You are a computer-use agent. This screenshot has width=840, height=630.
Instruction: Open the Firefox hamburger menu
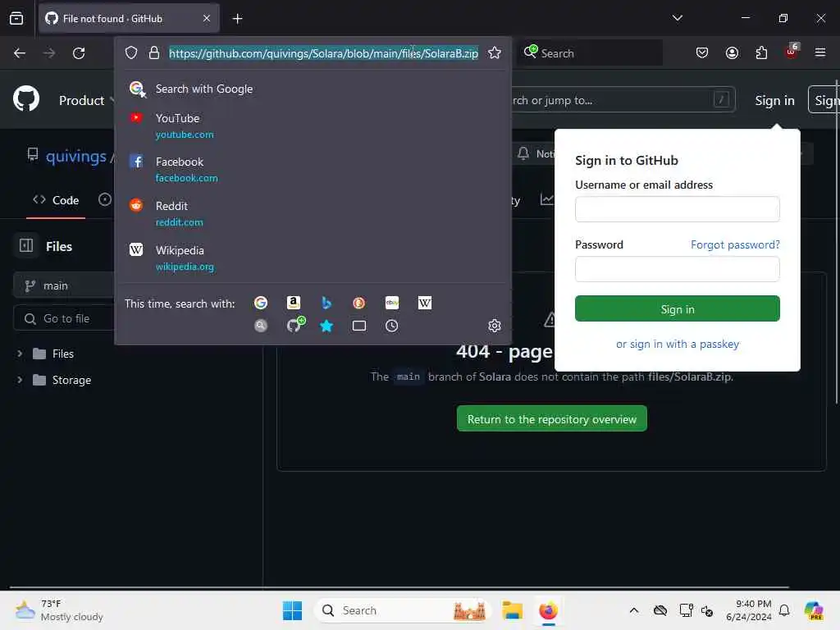tap(820, 52)
